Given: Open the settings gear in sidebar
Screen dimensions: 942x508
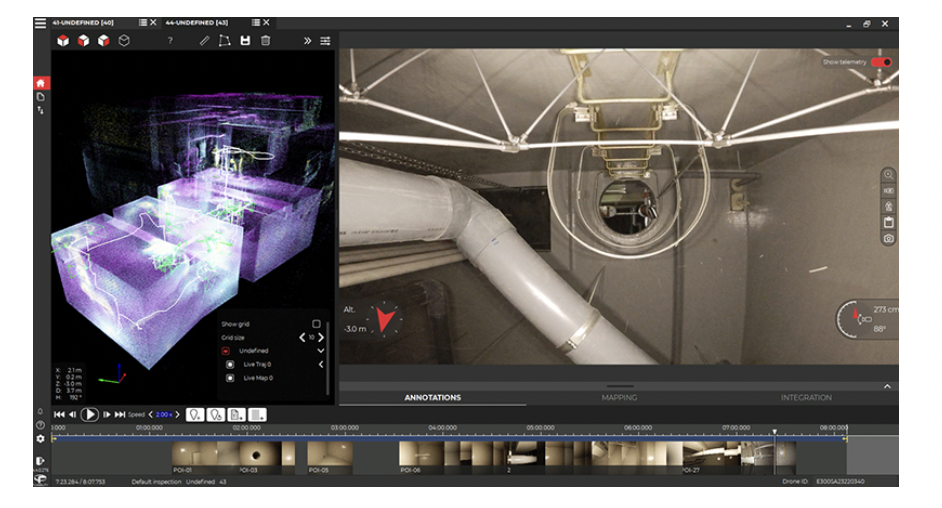Looking at the screenshot, I should (40, 439).
